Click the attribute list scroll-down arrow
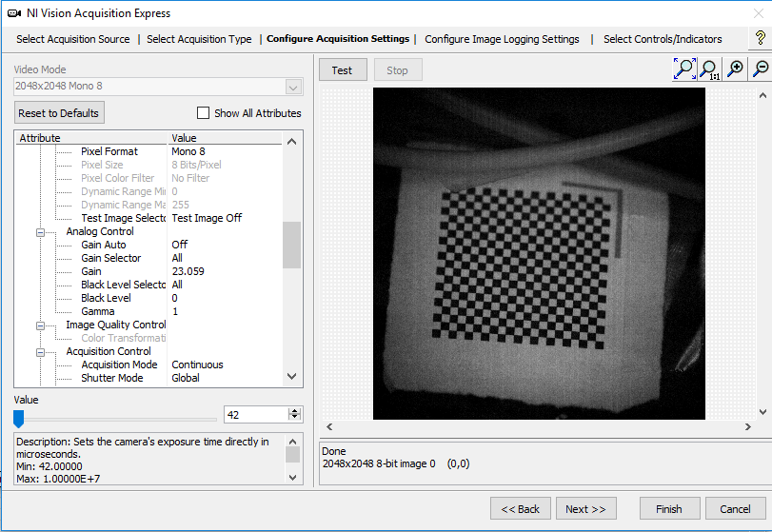Screen dimensions: 772x532 click(x=291, y=377)
